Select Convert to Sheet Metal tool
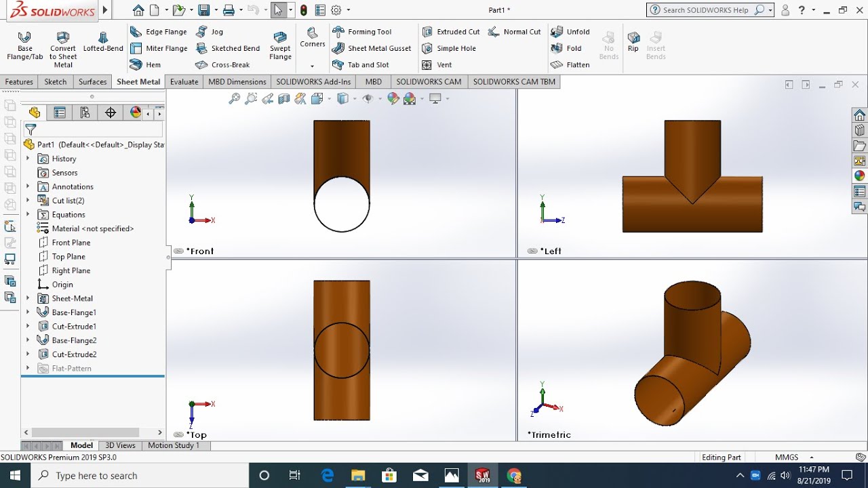 (63, 49)
